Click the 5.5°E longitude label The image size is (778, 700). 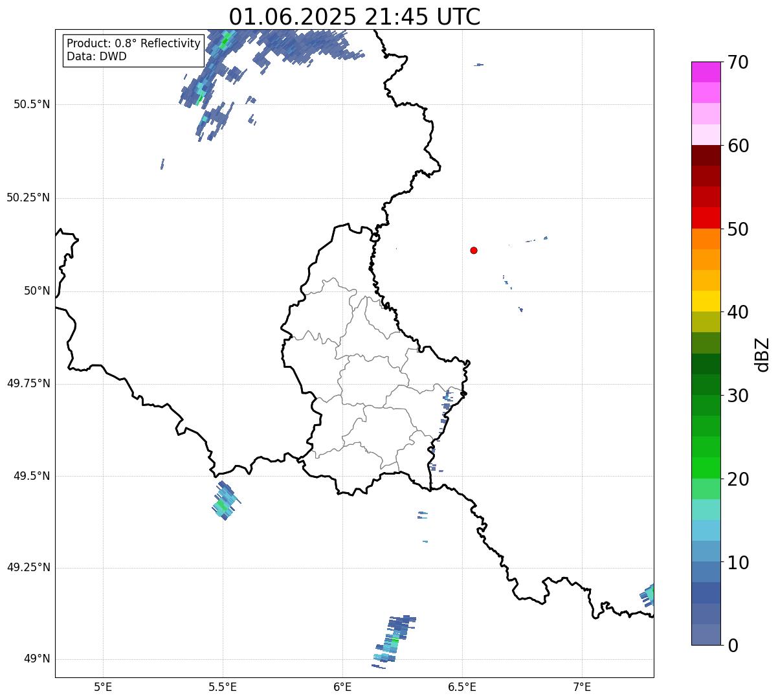(x=223, y=687)
